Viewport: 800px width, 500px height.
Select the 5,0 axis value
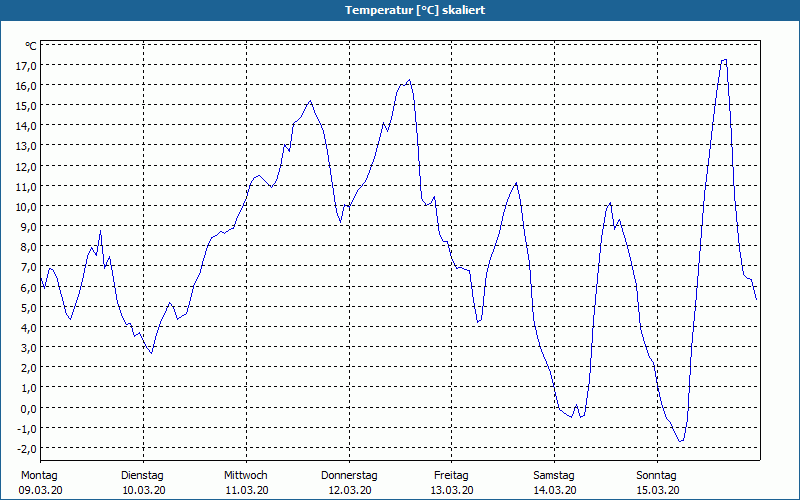point(28,307)
